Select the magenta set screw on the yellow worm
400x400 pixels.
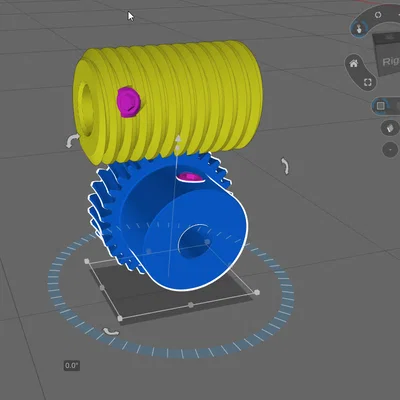129,102
